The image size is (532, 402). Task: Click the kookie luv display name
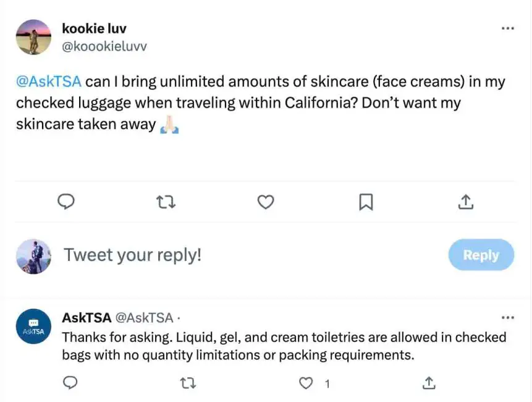tap(94, 28)
